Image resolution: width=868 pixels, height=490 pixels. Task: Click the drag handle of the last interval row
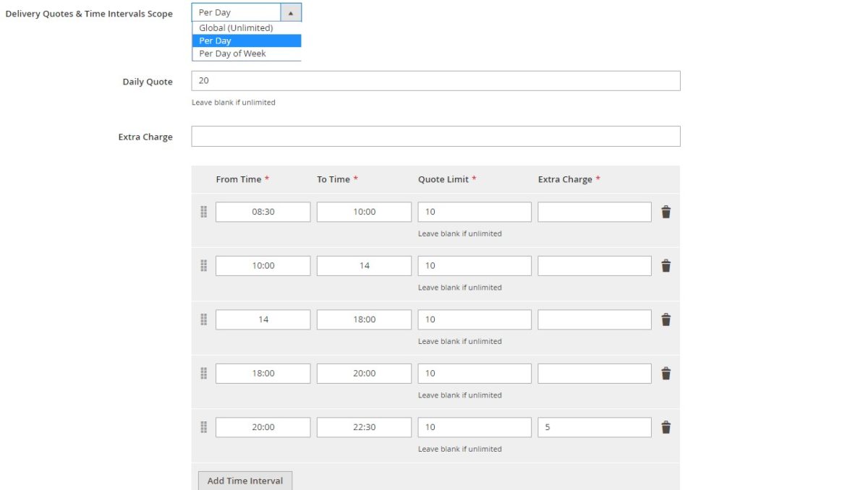pos(203,426)
